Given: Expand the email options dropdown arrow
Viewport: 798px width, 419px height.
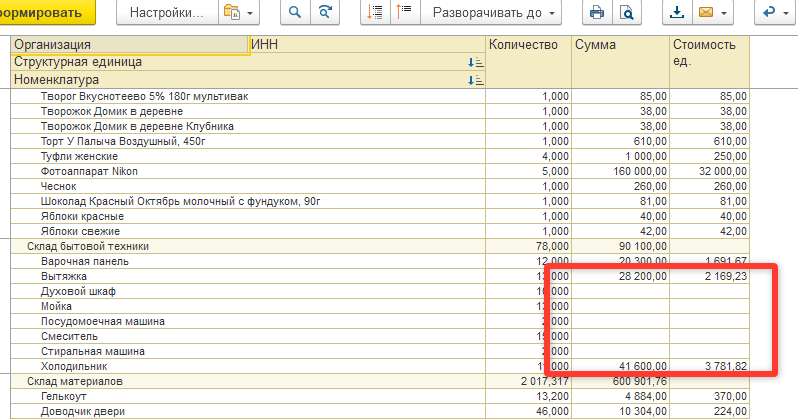Looking at the screenshot, I should pos(724,13).
